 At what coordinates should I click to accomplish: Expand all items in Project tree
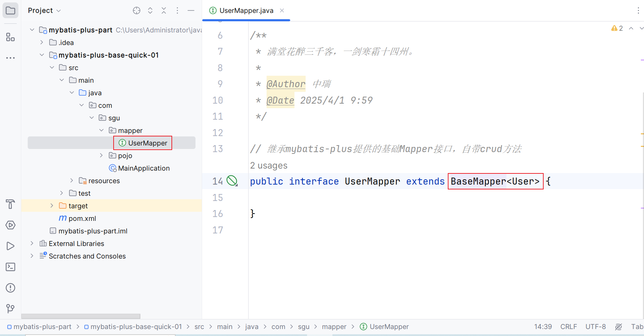click(x=150, y=10)
